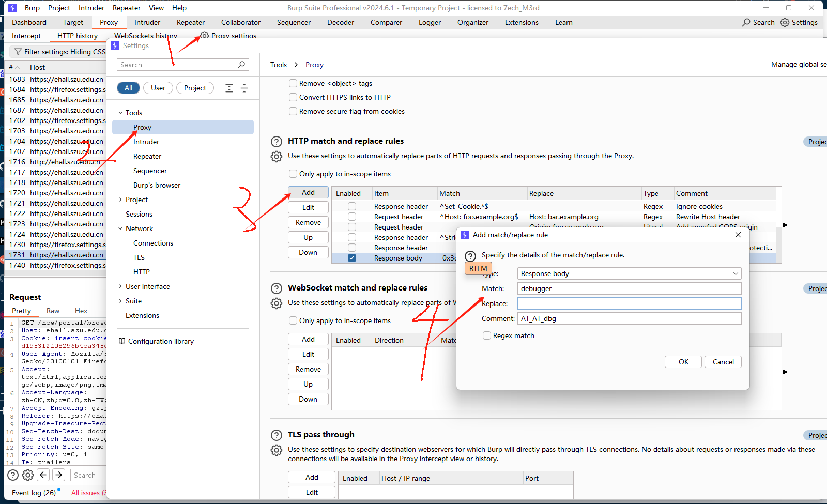
Task: Tick Only apply to in-scope items for HTTP rules
Action: pyautogui.click(x=293, y=174)
